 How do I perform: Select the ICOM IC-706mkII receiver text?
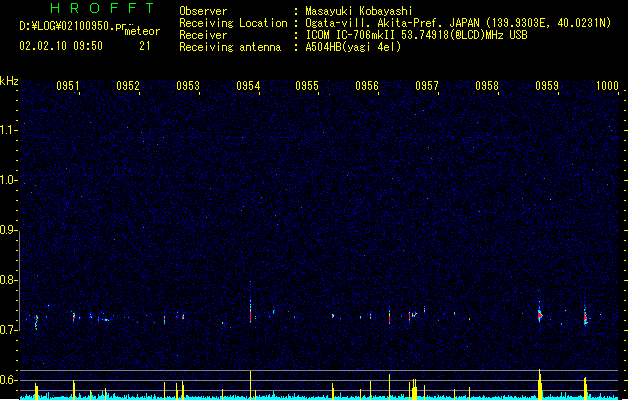416,35
